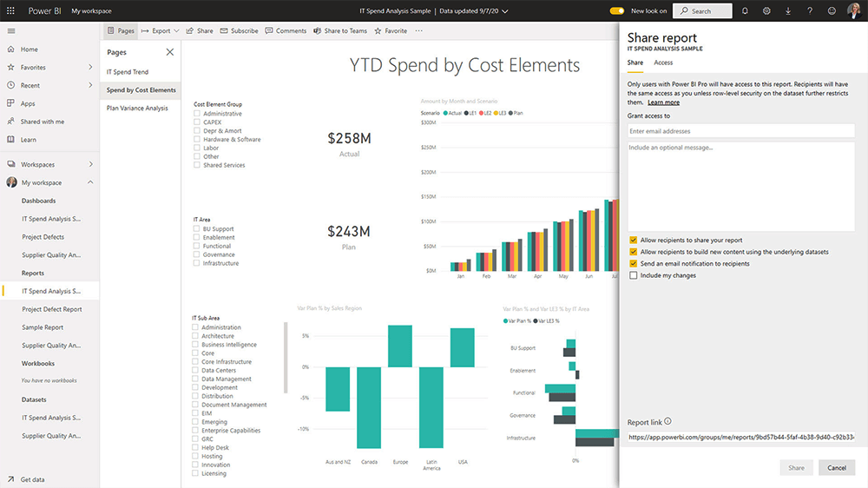Switch to the Access tab
The image size is (868, 488).
point(663,63)
